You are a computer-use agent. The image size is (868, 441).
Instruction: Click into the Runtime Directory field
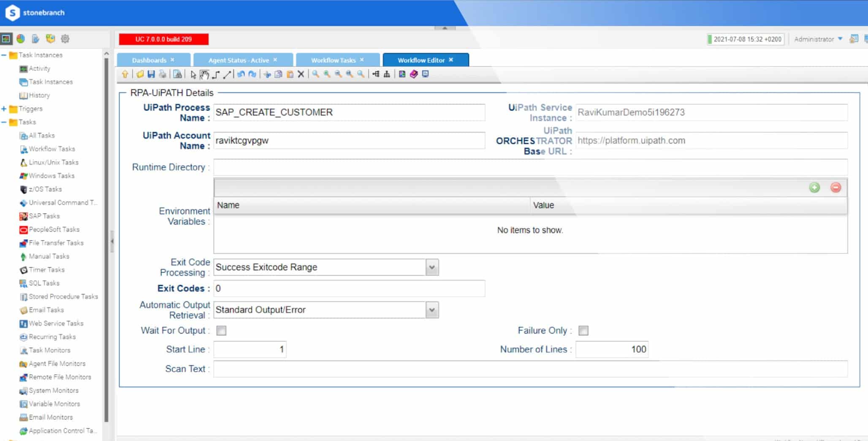(530, 167)
